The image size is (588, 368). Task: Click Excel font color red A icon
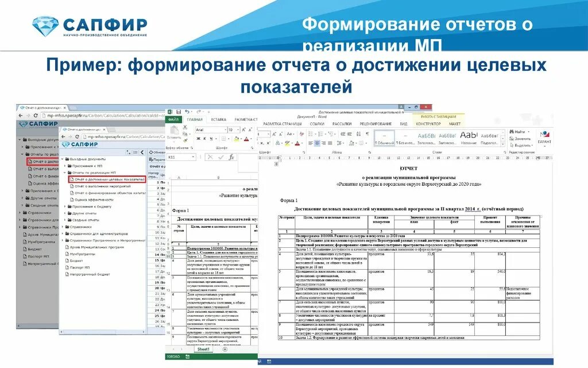pos(246,139)
